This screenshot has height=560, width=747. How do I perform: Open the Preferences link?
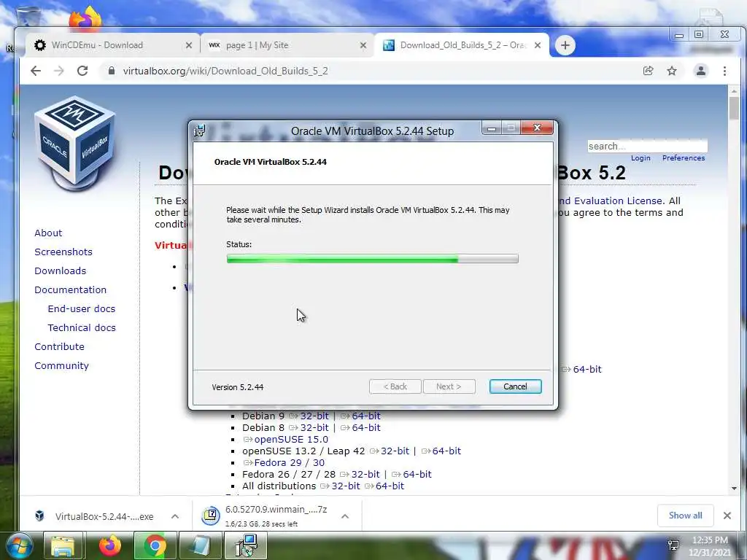(x=683, y=158)
